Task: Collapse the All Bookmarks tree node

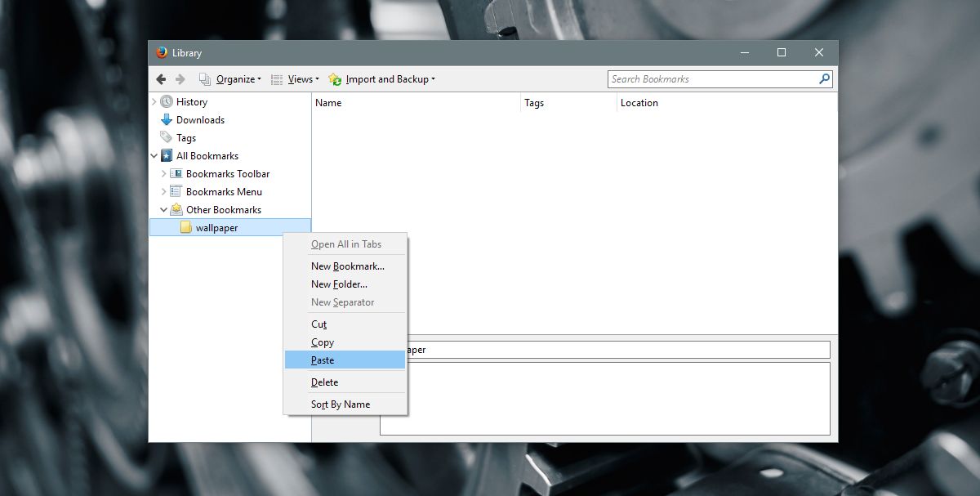Action: (154, 156)
